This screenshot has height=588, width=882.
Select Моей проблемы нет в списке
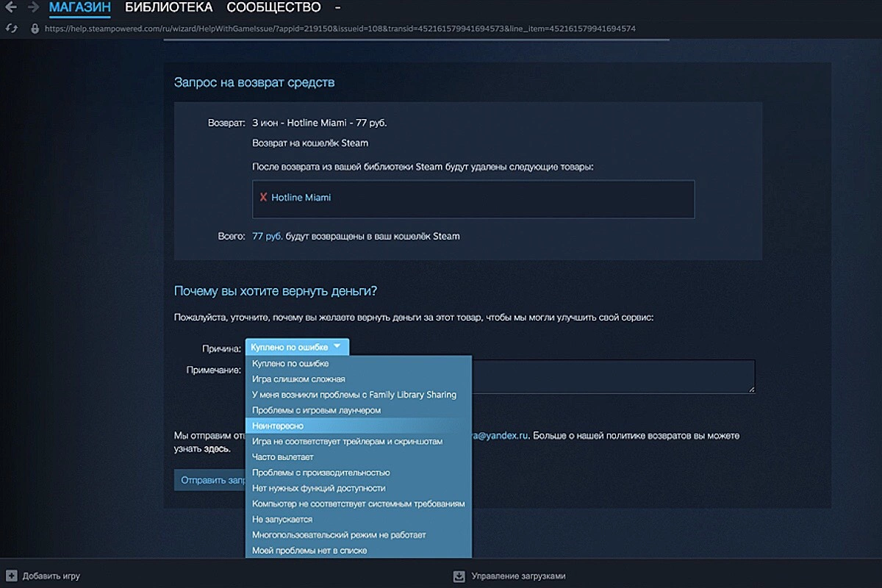(358, 551)
